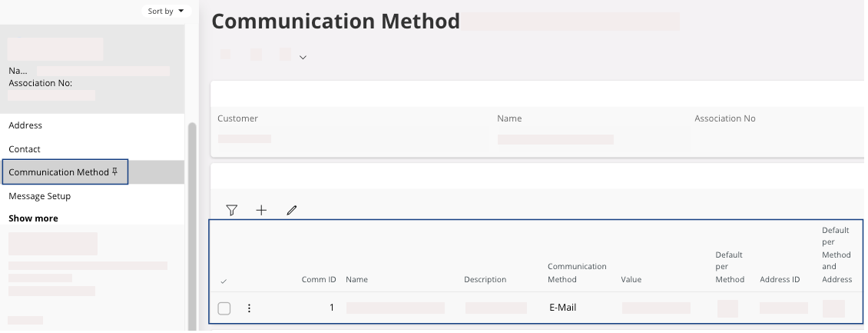Expand the chevron dropdown below the page title
This screenshot has width=868, height=333.
[x=303, y=57]
